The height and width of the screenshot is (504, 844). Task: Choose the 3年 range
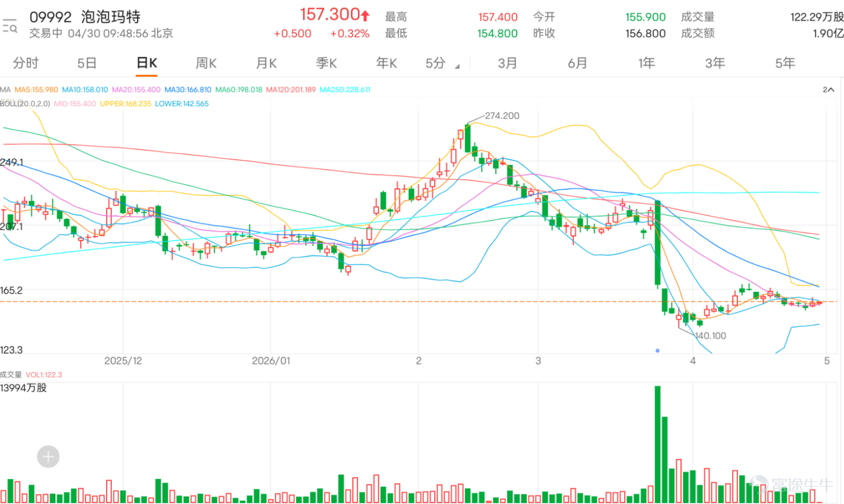pyautogui.click(x=715, y=63)
